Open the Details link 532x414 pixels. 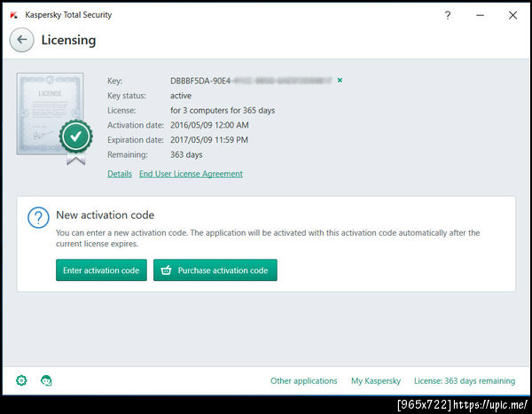click(x=120, y=174)
